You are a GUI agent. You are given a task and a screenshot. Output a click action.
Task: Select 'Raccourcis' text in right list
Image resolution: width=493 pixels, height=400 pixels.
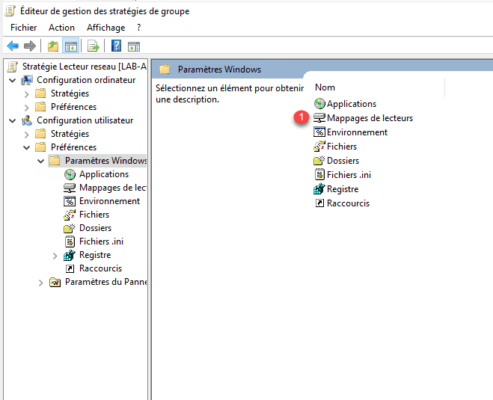tap(348, 203)
